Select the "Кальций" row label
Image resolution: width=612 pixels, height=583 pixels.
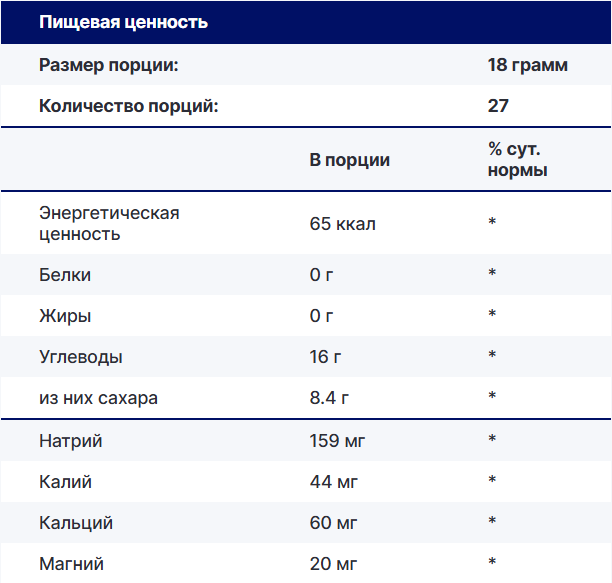point(75,523)
